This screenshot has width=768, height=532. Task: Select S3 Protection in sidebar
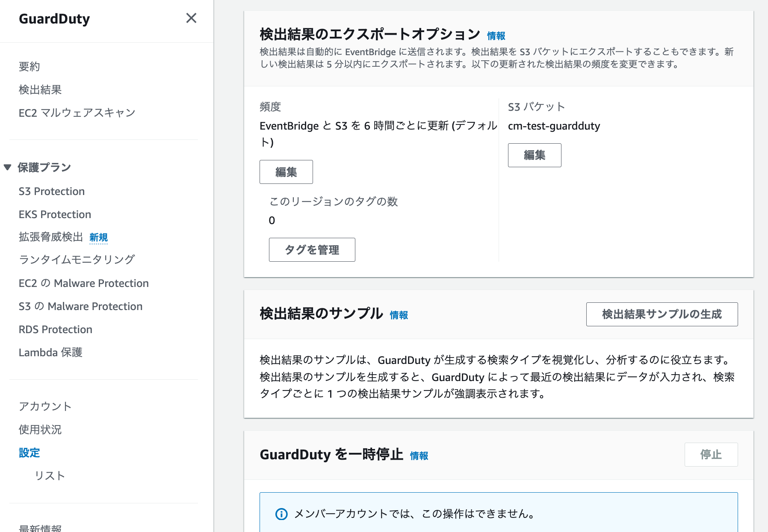pyautogui.click(x=52, y=191)
